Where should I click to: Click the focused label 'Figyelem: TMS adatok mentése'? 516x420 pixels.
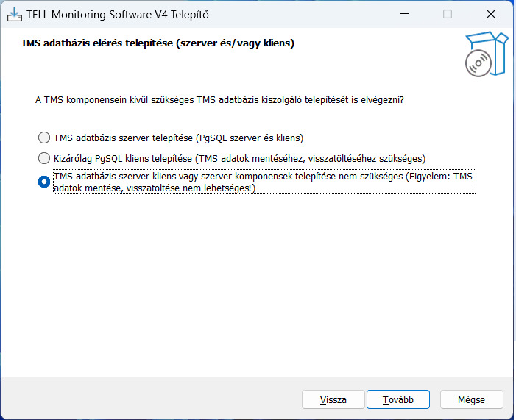click(264, 182)
